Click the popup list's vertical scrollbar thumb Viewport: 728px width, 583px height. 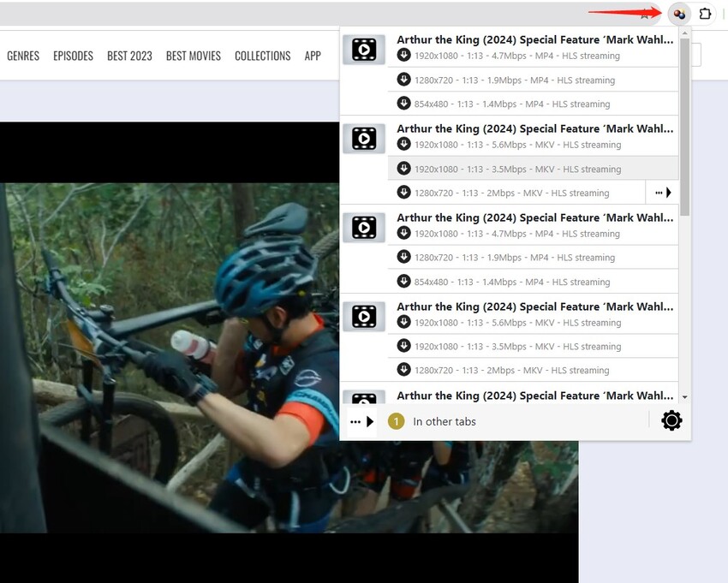(684, 120)
